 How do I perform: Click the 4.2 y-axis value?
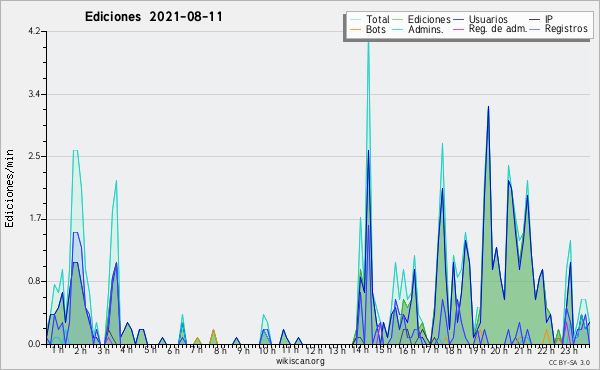(34, 31)
